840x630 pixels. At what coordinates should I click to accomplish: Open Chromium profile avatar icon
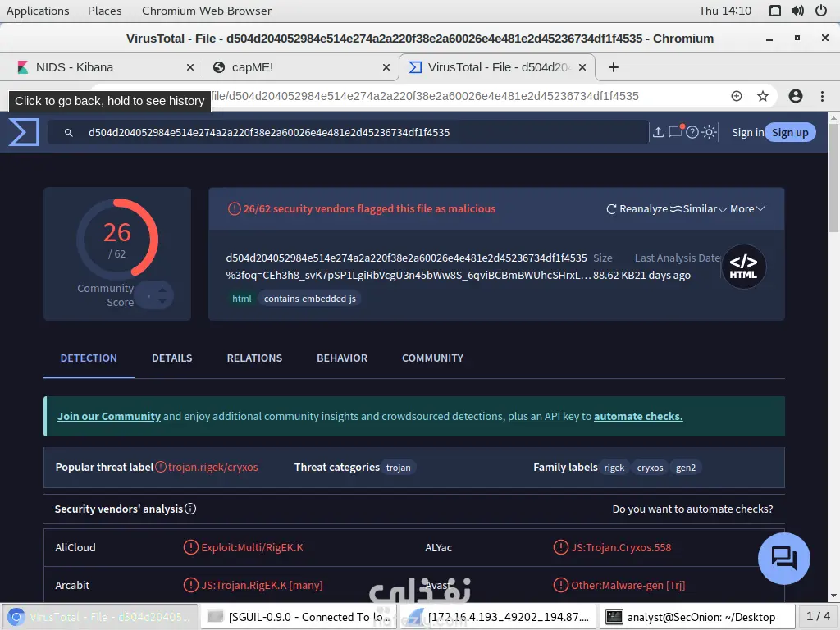(796, 96)
